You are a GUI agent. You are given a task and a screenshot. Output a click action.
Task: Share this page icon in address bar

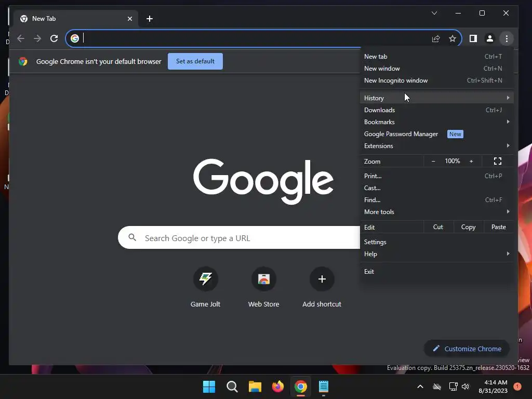436,38
